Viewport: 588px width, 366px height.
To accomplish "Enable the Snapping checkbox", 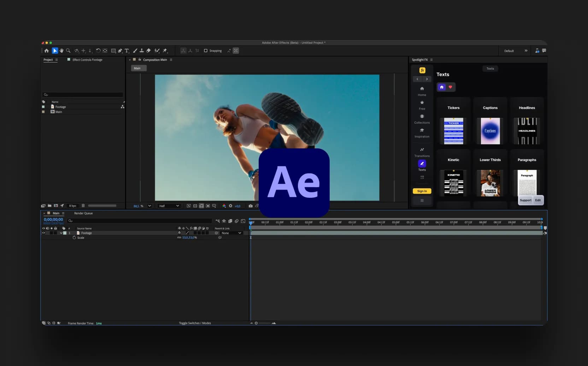I will pos(206,51).
